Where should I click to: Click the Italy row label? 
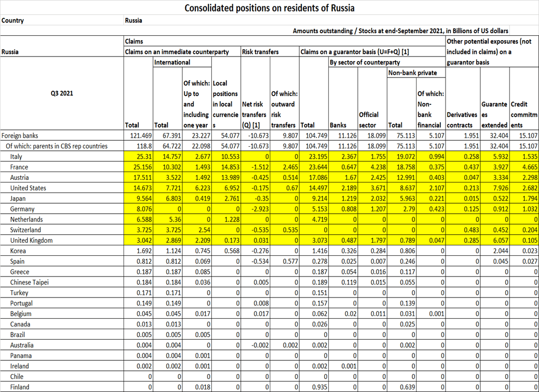tap(17, 157)
